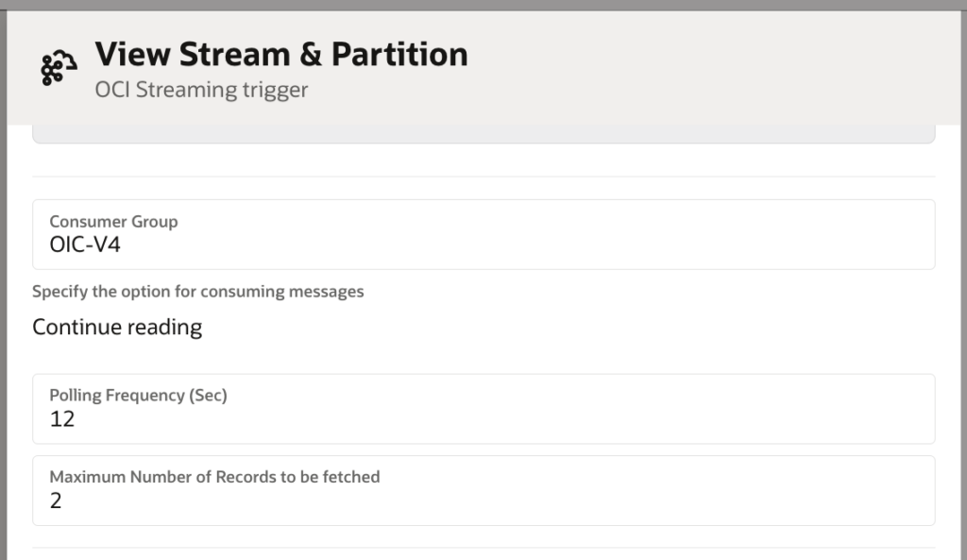
Task: Click the 'Specify the option for consuming messages' label
Action: click(x=198, y=292)
